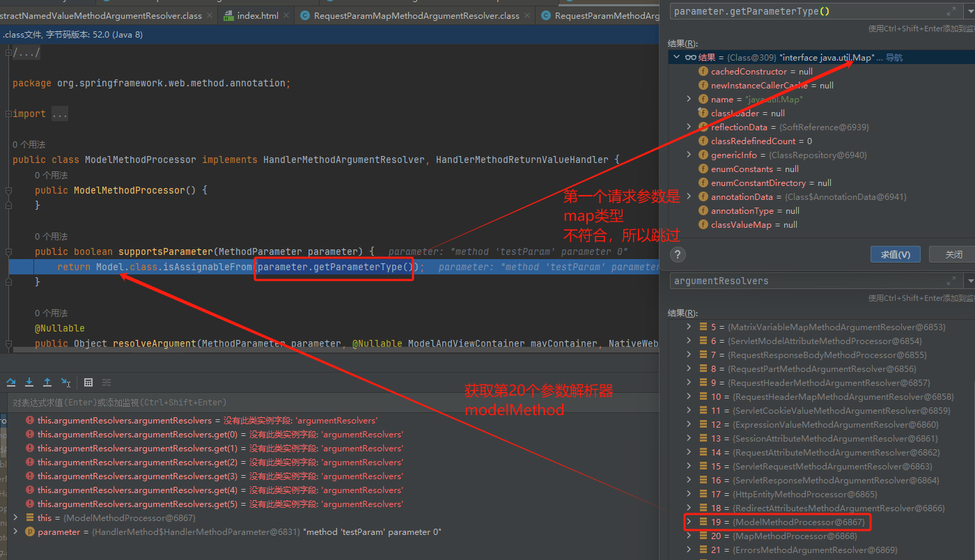
Task: Select row 6 ServletModelAttributeMethodProcessor@6854
Action: point(821,341)
